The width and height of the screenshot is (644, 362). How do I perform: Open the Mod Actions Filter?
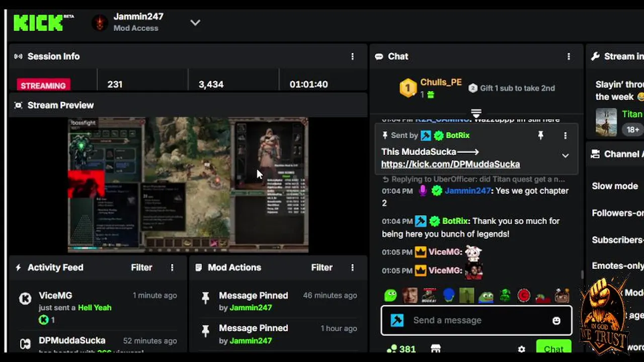[x=321, y=267]
